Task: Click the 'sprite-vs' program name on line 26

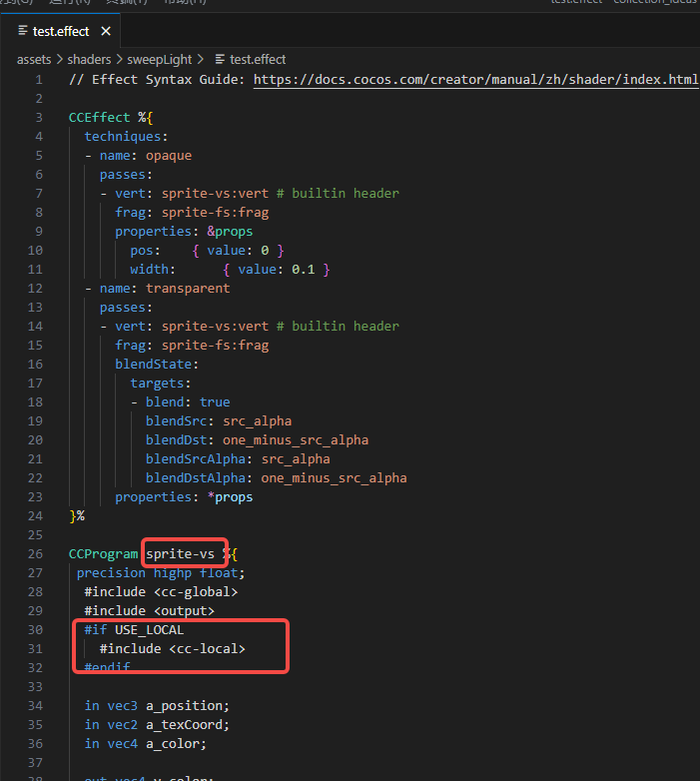Action: click(x=180, y=554)
